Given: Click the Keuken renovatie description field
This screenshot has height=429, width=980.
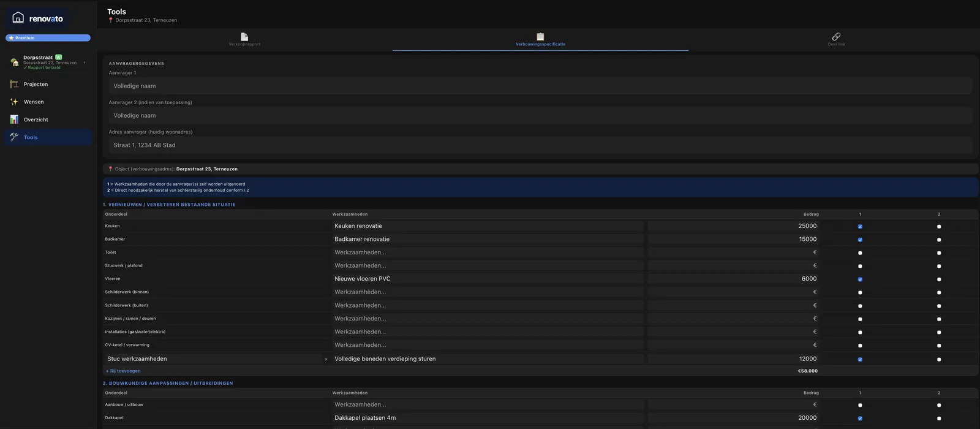Looking at the screenshot, I should (488, 226).
